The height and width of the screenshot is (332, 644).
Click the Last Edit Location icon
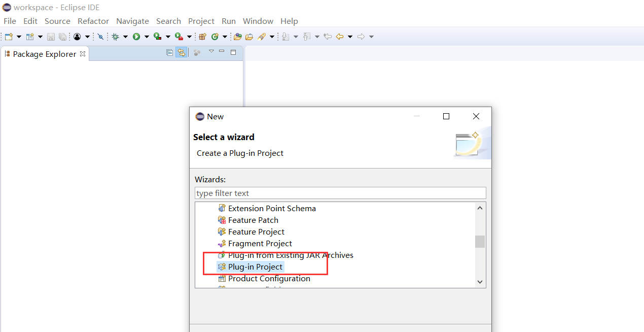point(328,37)
